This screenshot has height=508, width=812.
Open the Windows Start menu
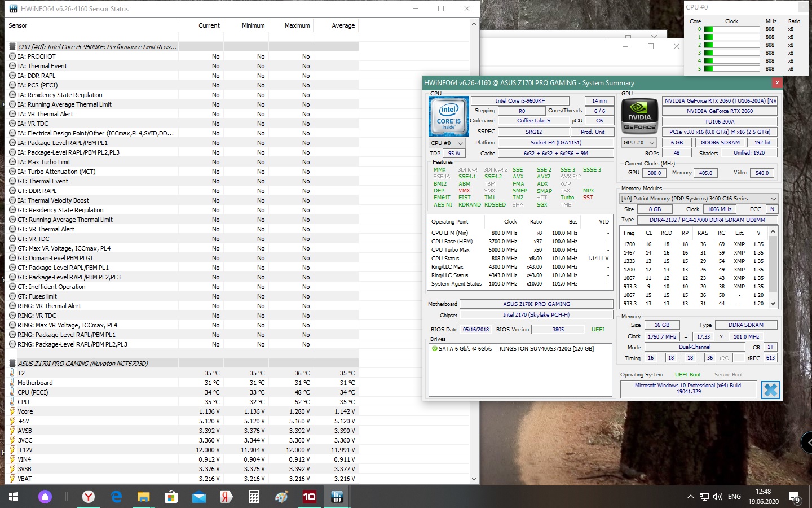pyautogui.click(x=14, y=497)
